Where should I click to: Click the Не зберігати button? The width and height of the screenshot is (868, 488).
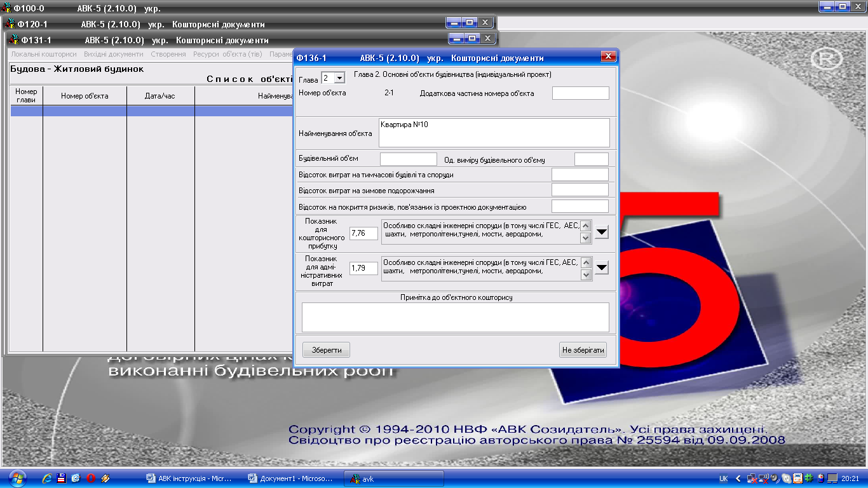[x=583, y=350]
